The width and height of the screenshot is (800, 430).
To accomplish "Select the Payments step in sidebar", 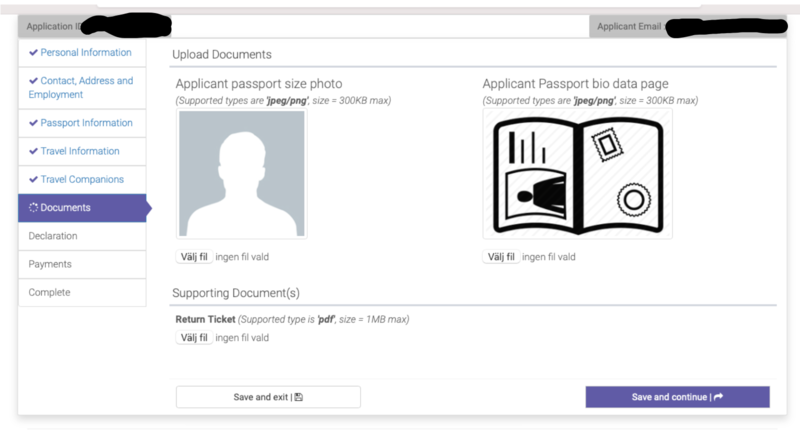I will point(51,264).
